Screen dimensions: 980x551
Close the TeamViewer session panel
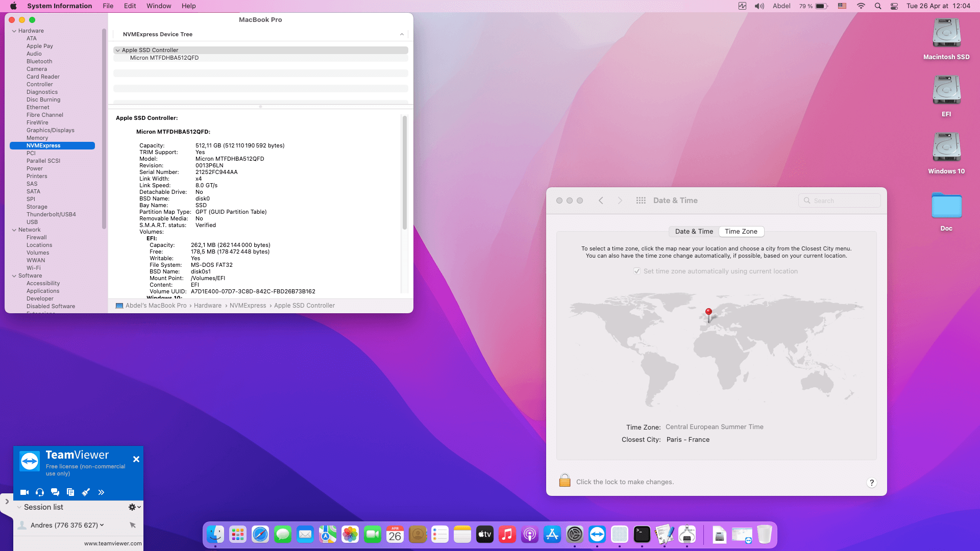[136, 459]
